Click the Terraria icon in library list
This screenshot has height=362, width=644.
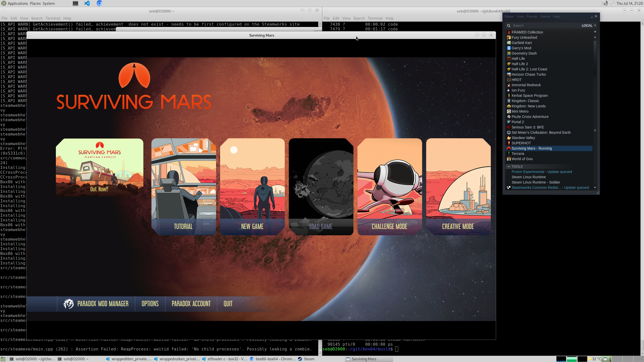509,154
